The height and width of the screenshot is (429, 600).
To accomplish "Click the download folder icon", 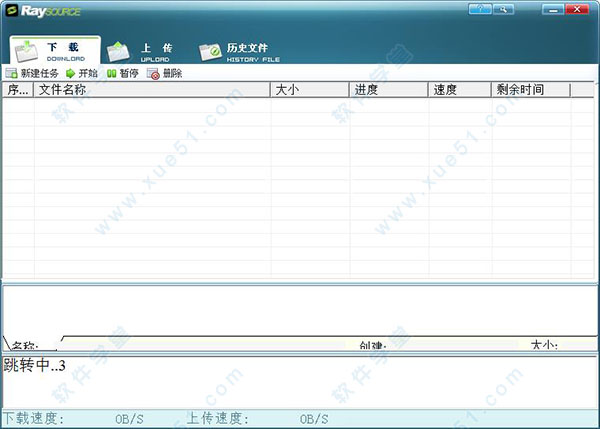I will tap(26, 51).
